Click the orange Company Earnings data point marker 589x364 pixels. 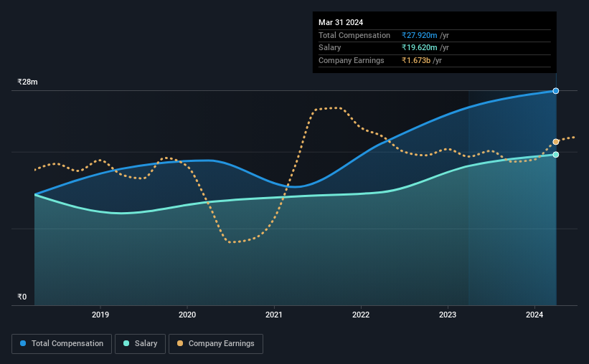pos(555,142)
